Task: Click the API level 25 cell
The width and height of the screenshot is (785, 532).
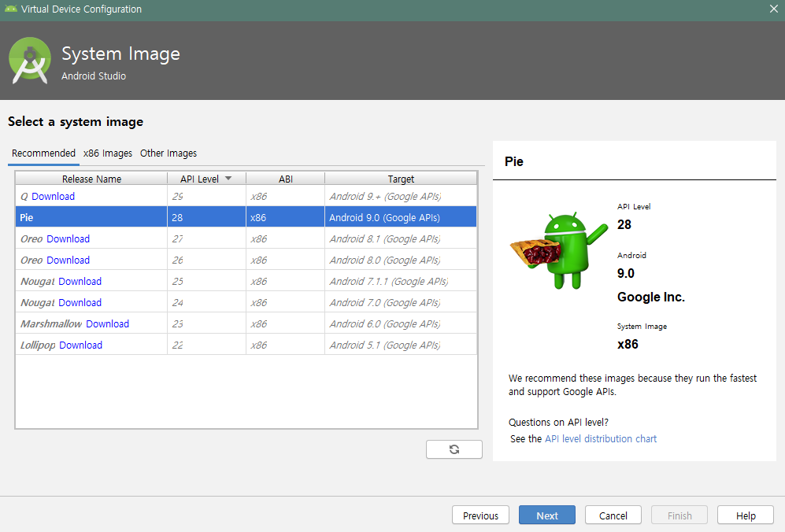Action: (x=207, y=281)
